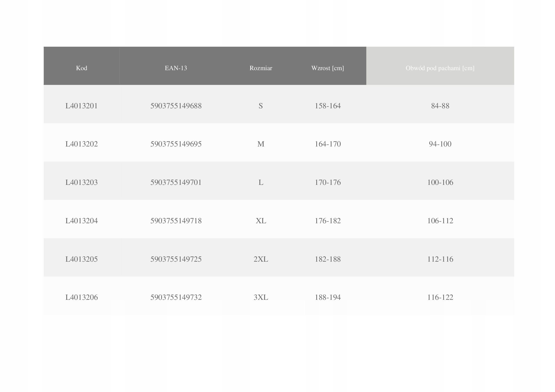The width and height of the screenshot is (555, 392).
Task: Click EAN value 5903755149701
Action: click(x=176, y=182)
